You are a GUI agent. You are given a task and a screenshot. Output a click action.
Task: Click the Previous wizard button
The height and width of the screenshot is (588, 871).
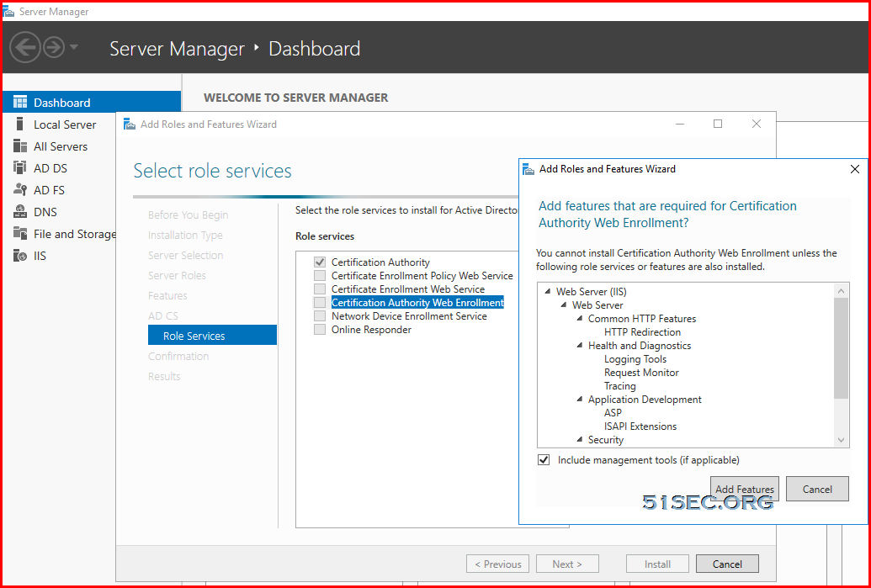497,564
